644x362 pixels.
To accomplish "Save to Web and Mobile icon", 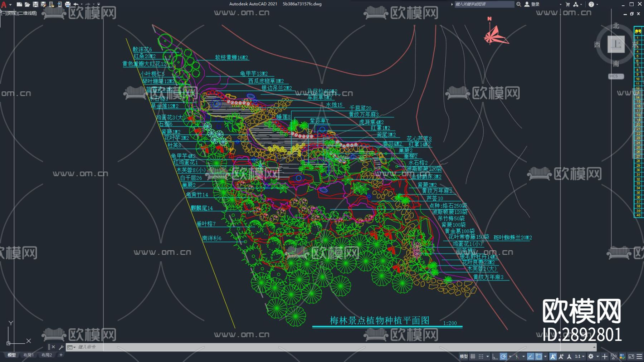I will click(x=59, y=4).
